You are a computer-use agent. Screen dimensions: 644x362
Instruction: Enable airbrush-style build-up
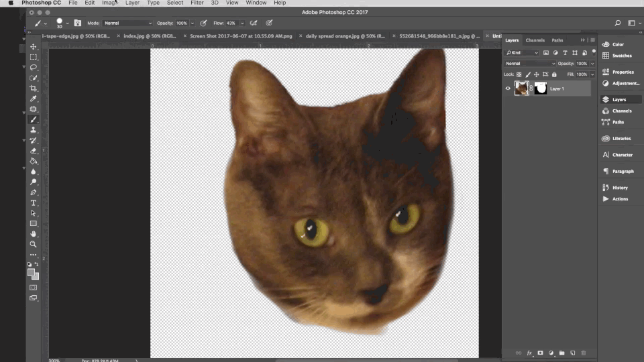(x=254, y=23)
